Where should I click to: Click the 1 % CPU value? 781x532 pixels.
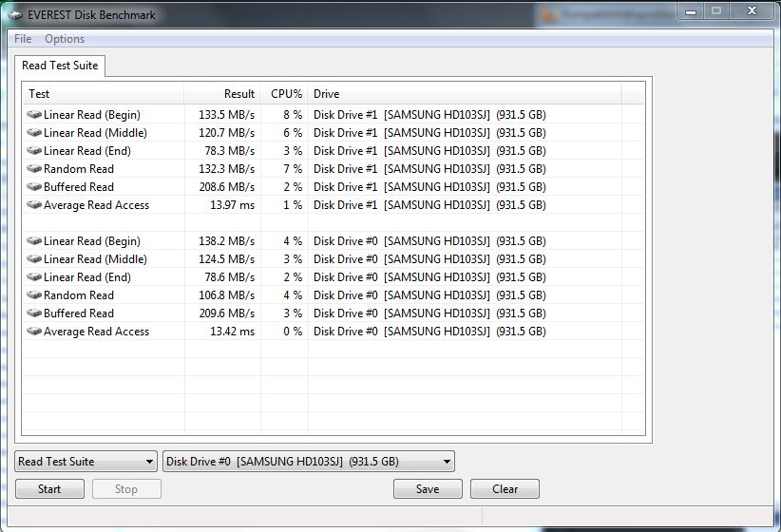pos(293,205)
